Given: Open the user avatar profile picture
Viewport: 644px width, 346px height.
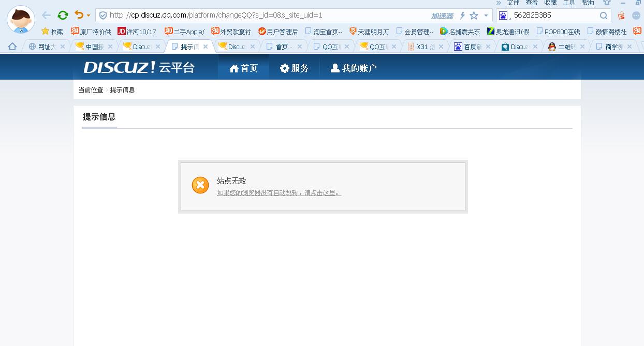Looking at the screenshot, I should click(21, 19).
